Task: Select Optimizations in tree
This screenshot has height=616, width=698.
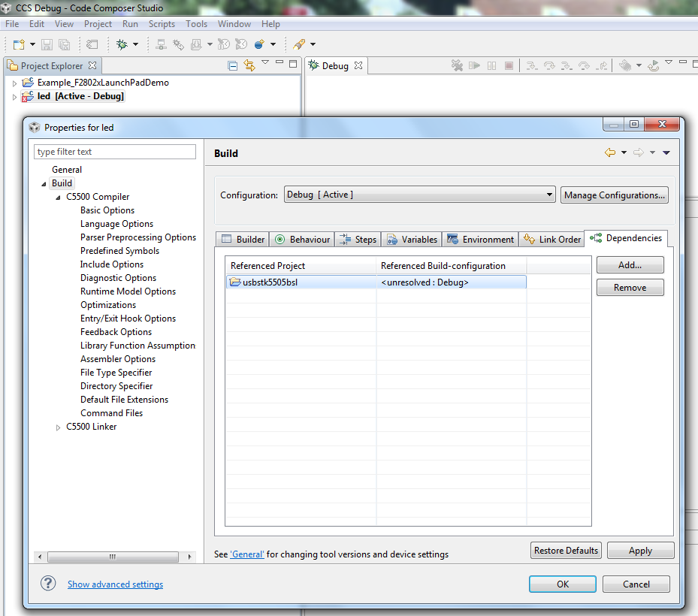Action: coord(108,305)
